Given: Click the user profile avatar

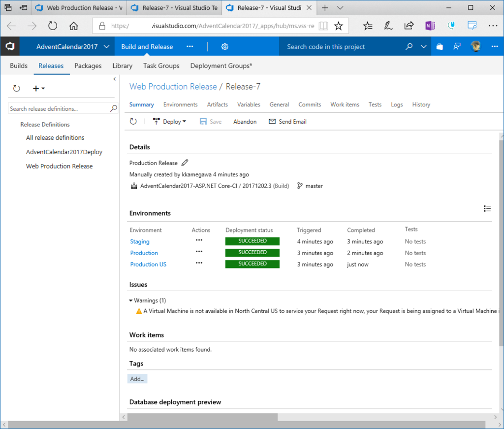Looking at the screenshot, I should [475, 46].
